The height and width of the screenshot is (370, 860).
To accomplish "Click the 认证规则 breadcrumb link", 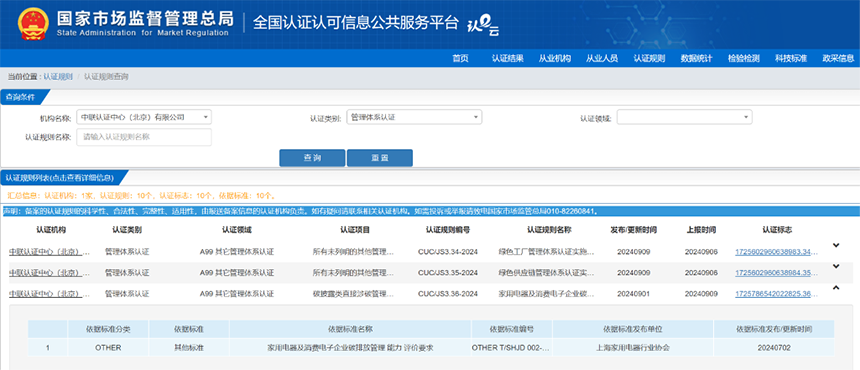I will (58, 77).
